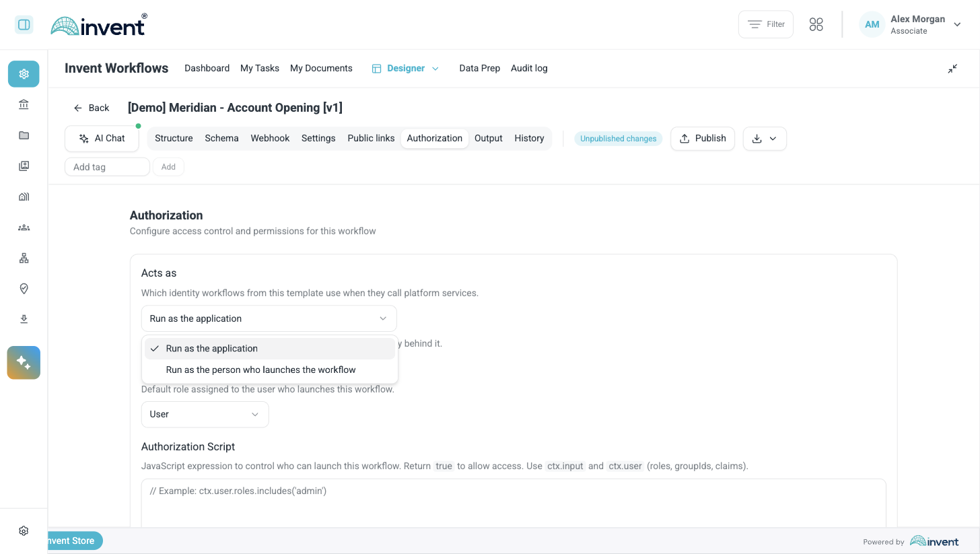980x554 pixels.
Task: Open the bank building sidebar icon
Action: pyautogui.click(x=24, y=104)
